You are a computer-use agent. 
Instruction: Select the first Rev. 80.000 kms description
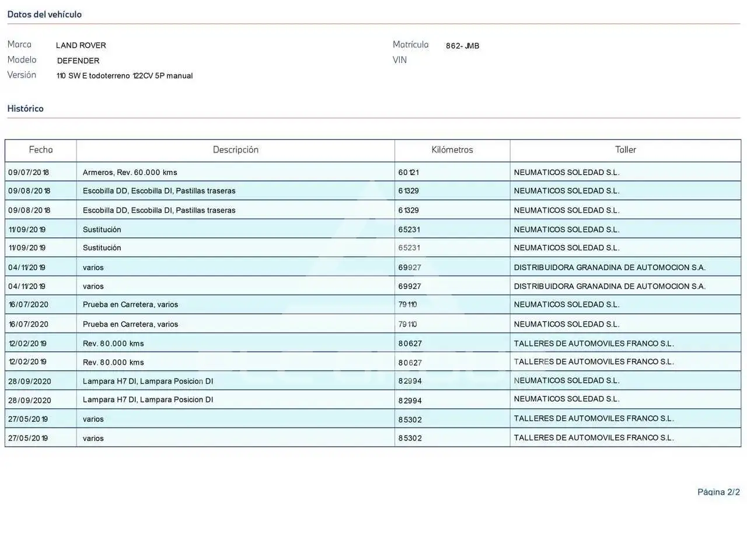[x=113, y=344]
